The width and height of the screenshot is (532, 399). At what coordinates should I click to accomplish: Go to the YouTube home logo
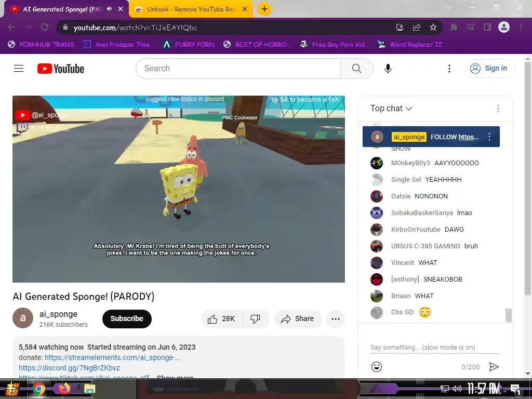pos(61,69)
